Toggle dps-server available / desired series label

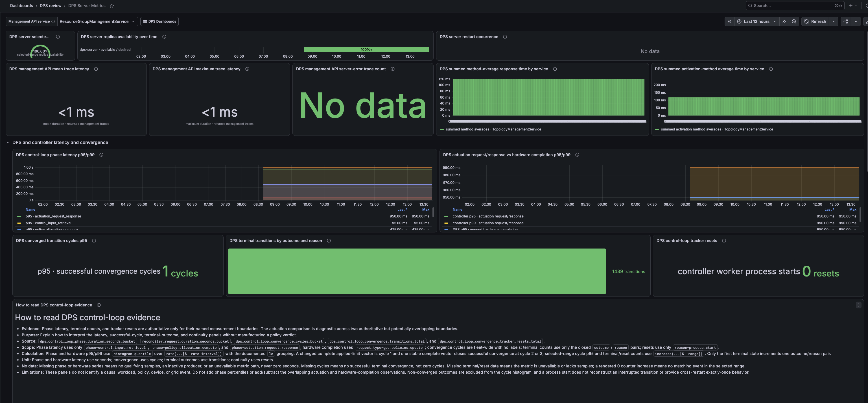pyautogui.click(x=105, y=50)
